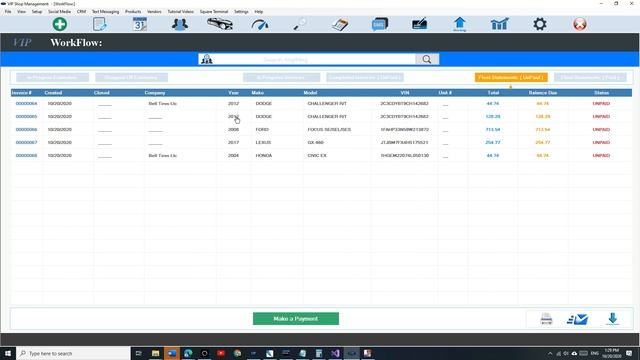Sort by the Balance Due column header

click(542, 93)
